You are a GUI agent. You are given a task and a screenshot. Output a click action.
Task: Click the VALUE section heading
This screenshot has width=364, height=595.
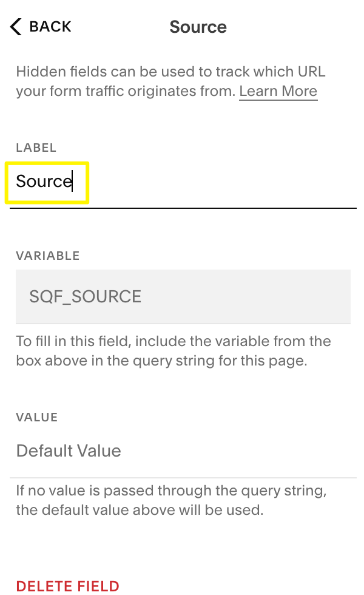(x=37, y=418)
